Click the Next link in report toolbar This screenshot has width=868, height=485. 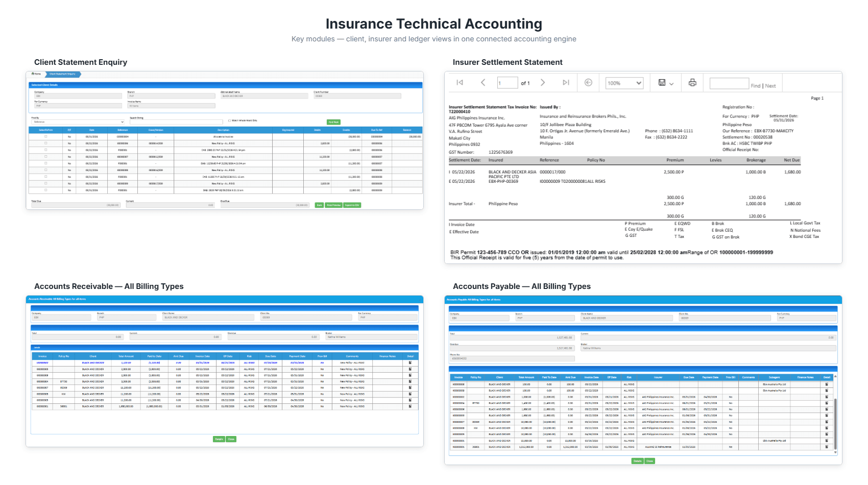tap(770, 86)
